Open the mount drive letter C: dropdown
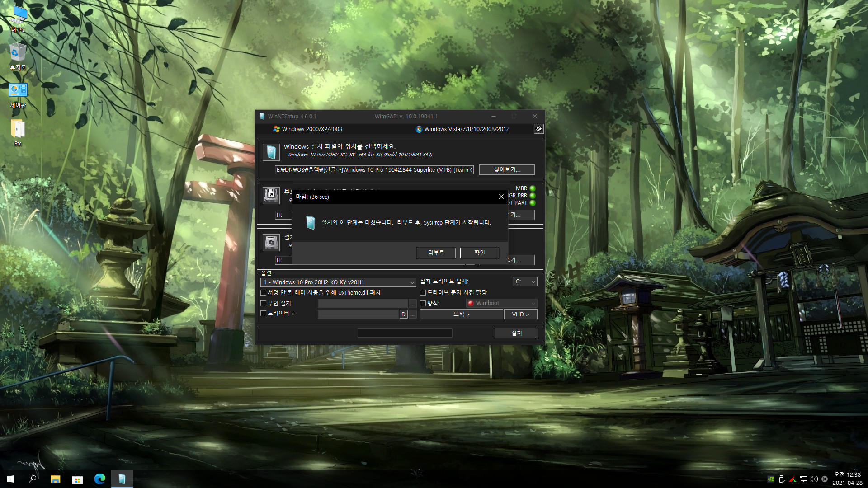Image resolution: width=868 pixels, height=488 pixels. [x=525, y=282]
